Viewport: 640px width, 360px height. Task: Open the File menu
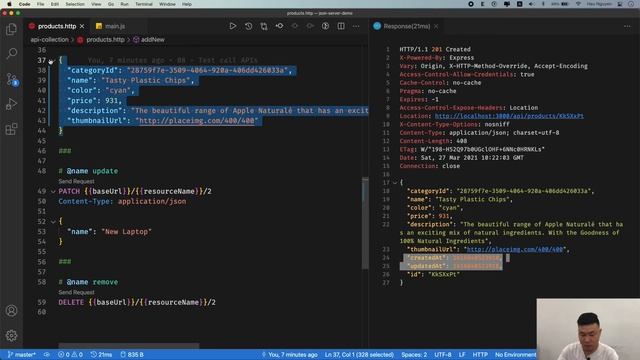pos(40,4)
